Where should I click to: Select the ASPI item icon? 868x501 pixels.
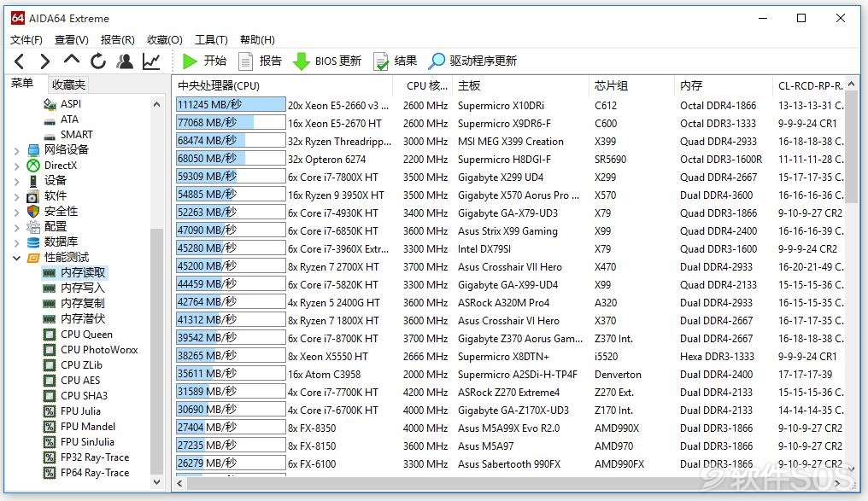(50, 104)
